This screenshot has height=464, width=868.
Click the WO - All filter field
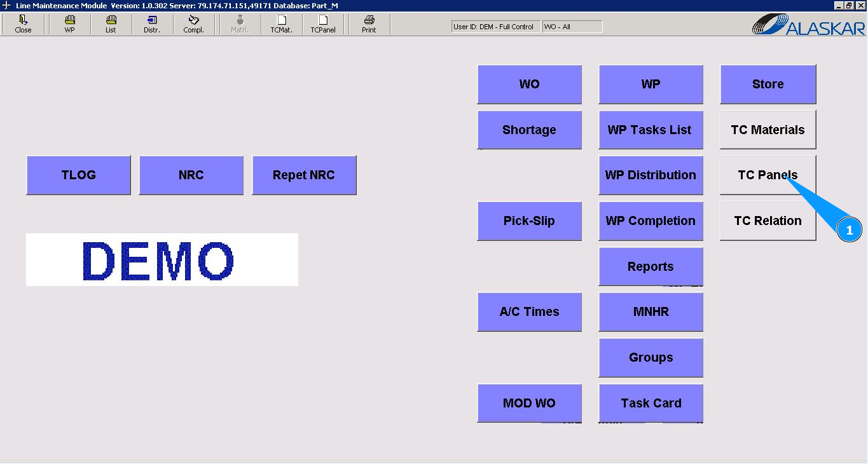572,27
